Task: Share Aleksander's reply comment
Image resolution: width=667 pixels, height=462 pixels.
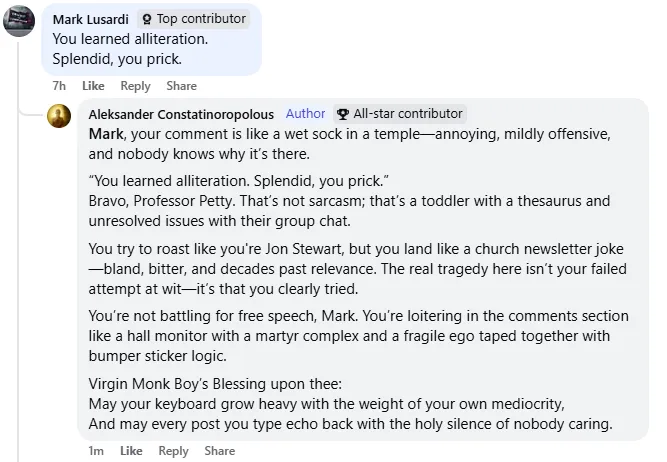Action: click(219, 451)
